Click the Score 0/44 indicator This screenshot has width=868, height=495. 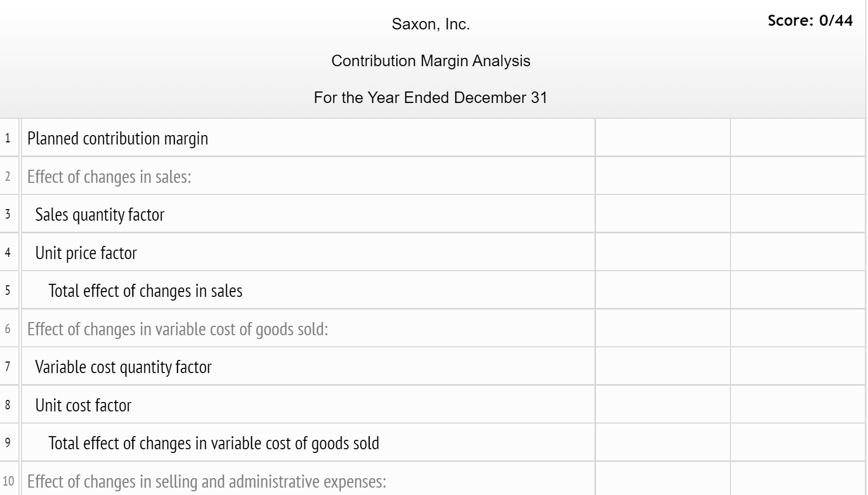[811, 21]
